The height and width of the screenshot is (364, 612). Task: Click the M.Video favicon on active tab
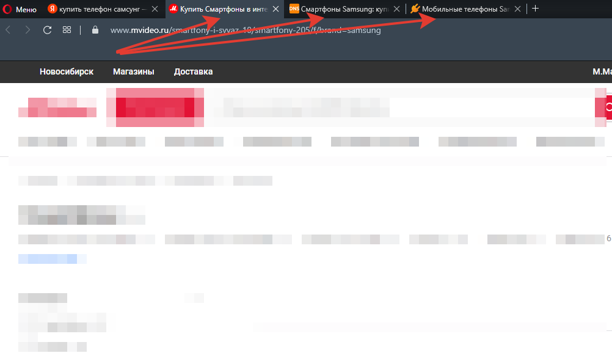point(173,9)
